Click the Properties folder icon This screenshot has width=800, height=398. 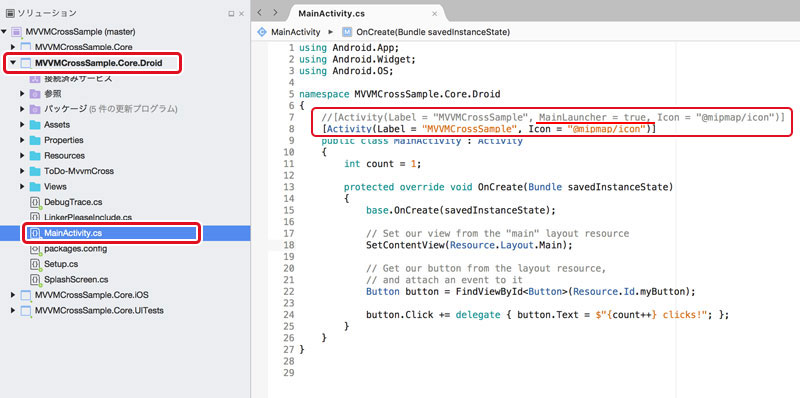tap(35, 140)
